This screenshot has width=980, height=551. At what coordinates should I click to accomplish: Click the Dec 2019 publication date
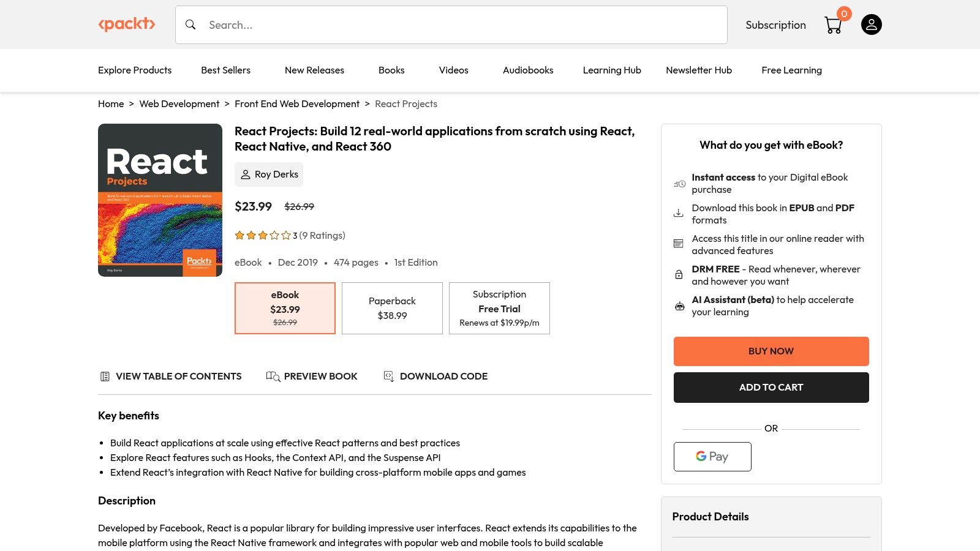click(298, 263)
